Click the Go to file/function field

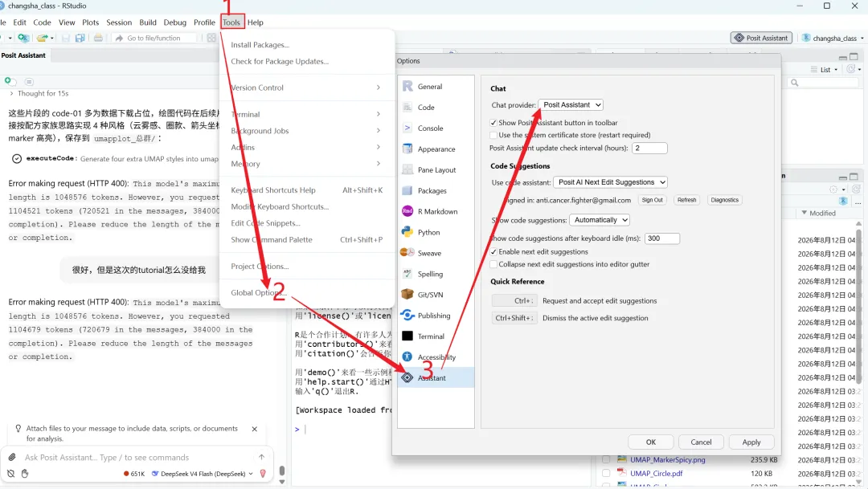(155, 39)
